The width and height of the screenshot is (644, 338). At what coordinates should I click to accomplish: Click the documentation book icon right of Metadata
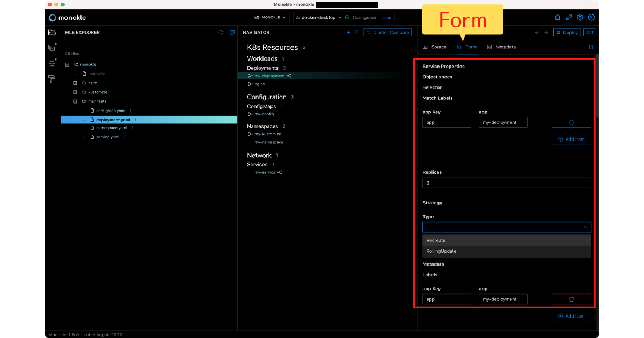click(x=591, y=47)
